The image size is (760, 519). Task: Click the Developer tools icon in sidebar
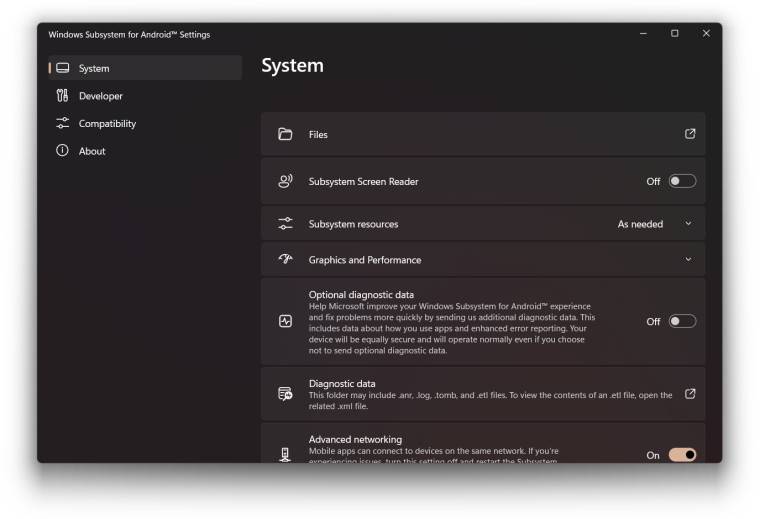pos(63,95)
